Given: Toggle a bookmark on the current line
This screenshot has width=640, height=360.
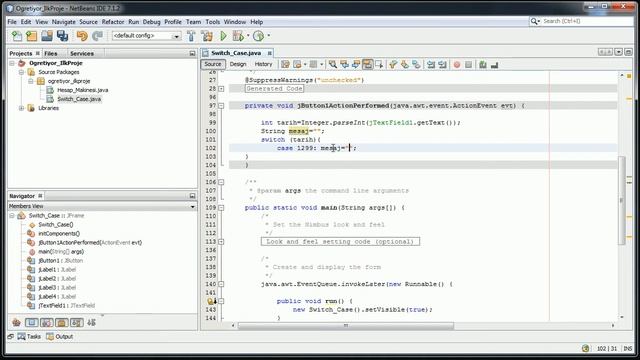Looking at the screenshot, I should (x=416, y=64).
